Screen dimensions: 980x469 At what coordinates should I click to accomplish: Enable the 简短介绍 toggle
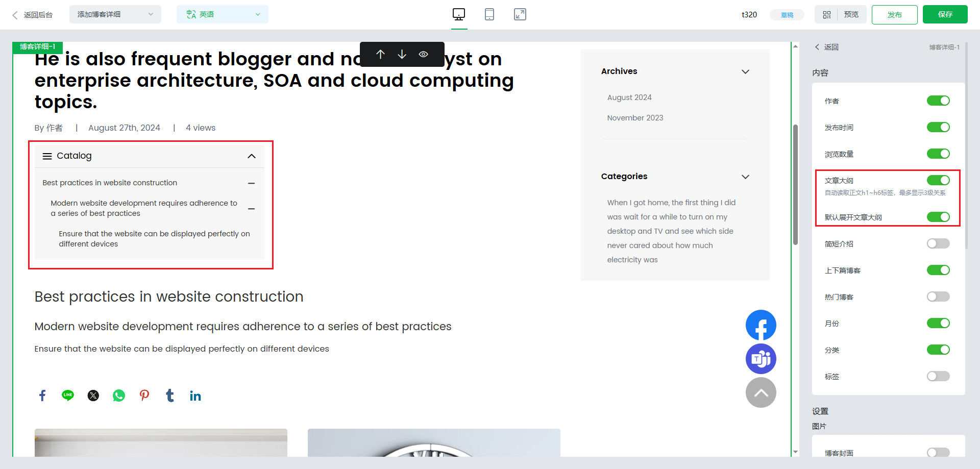pyautogui.click(x=938, y=243)
